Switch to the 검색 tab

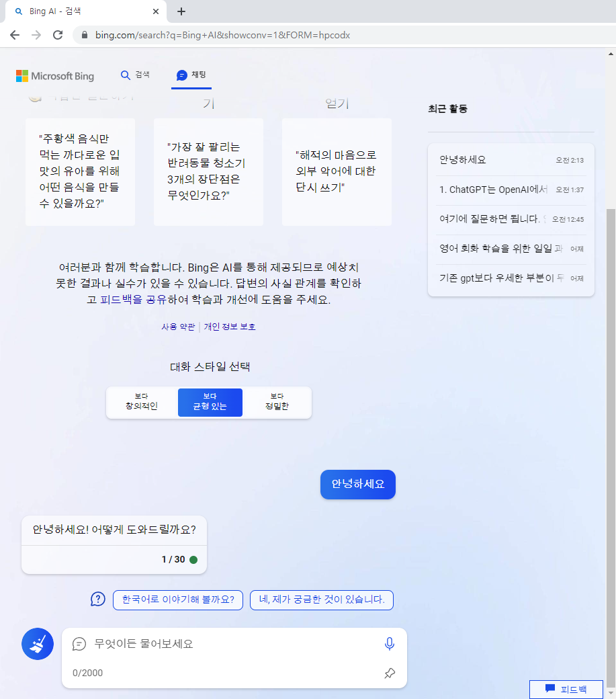coord(136,75)
